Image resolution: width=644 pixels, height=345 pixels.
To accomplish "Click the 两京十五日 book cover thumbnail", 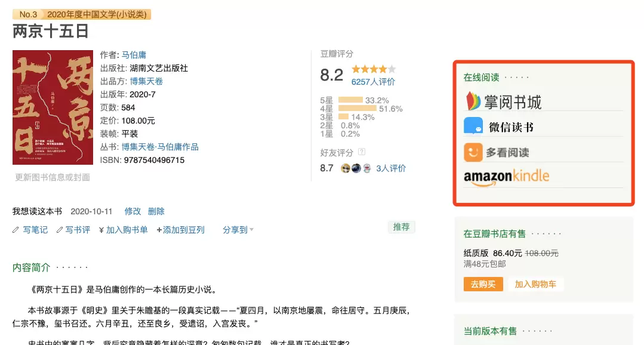I will [x=53, y=107].
